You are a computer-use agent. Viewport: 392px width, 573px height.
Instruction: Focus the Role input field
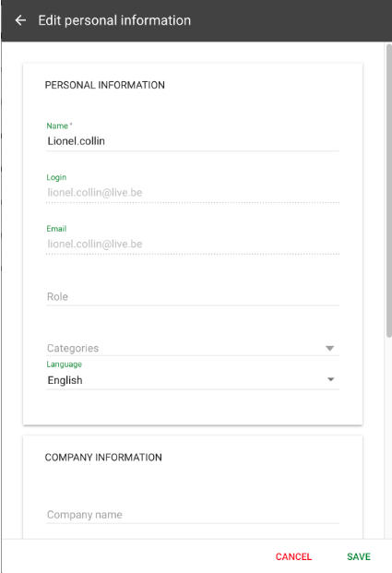(193, 297)
